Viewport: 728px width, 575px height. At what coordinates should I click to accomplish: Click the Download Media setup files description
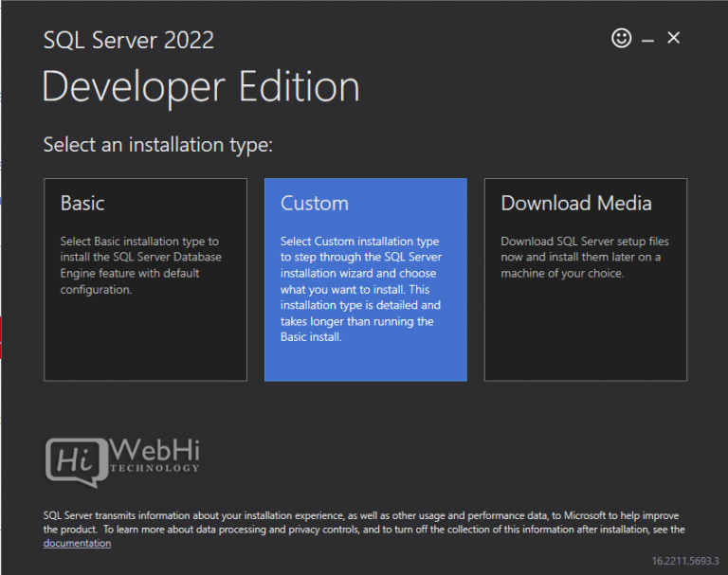pyautogui.click(x=580, y=258)
